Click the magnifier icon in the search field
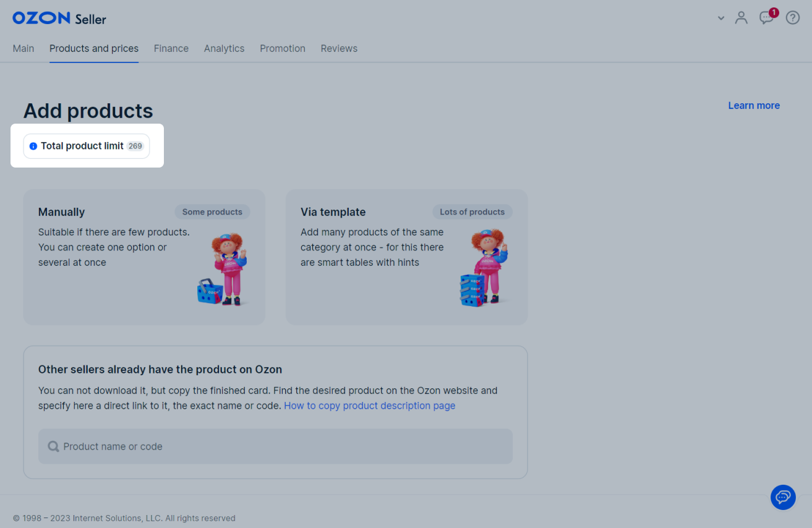 (x=53, y=446)
